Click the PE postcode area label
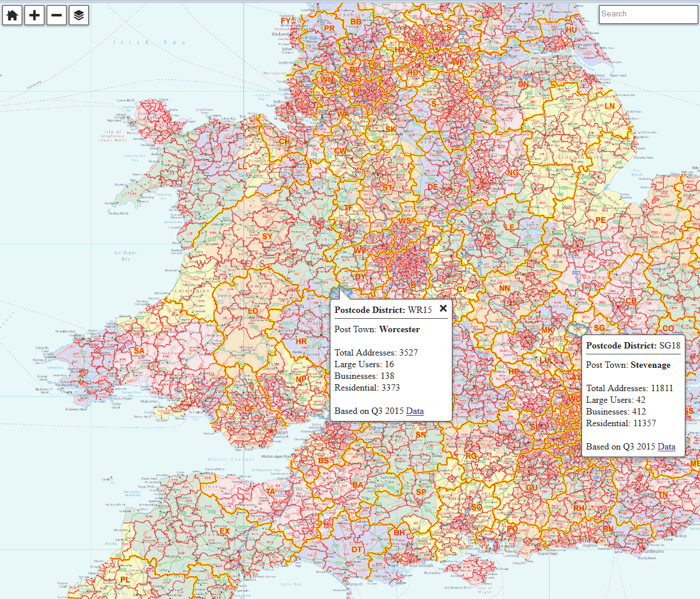 (600, 220)
